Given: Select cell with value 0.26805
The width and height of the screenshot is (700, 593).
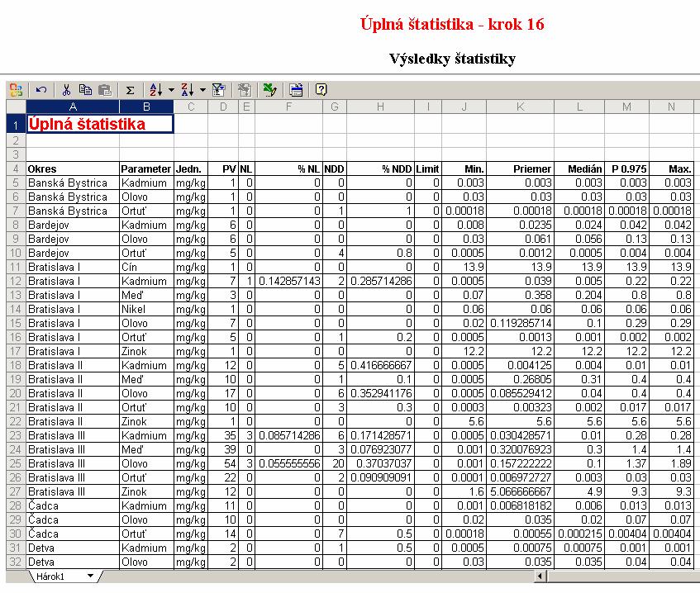Looking at the screenshot, I should tap(520, 380).
